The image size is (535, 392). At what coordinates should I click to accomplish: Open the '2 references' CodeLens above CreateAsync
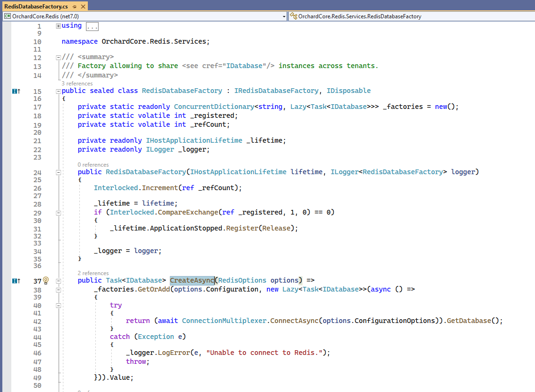93,273
